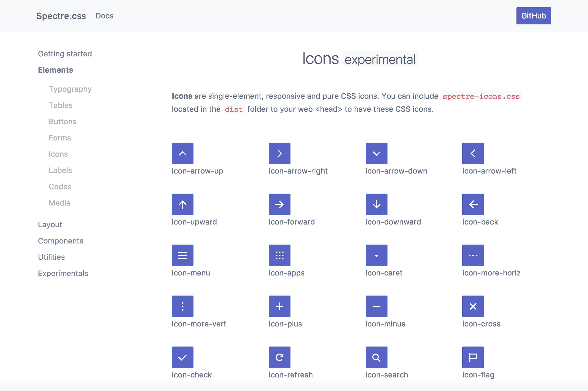Collapse the Elements sidebar section
Image resolution: width=588 pixels, height=391 pixels.
pyautogui.click(x=56, y=70)
